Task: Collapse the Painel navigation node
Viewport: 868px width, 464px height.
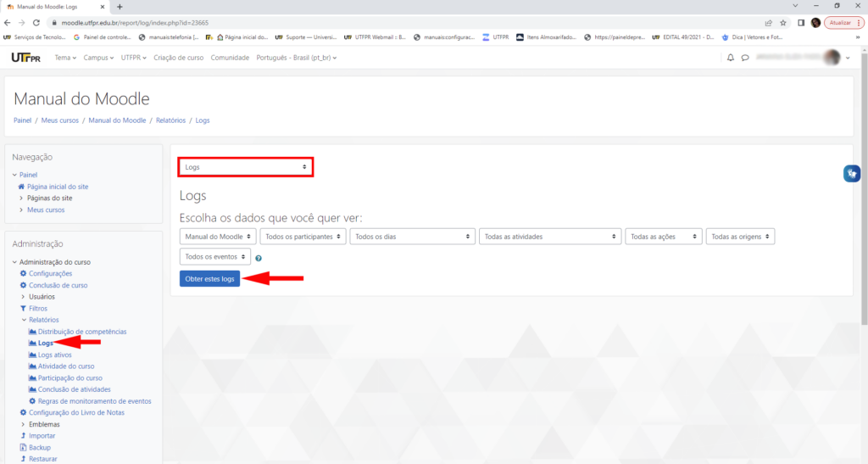Action: 15,175
